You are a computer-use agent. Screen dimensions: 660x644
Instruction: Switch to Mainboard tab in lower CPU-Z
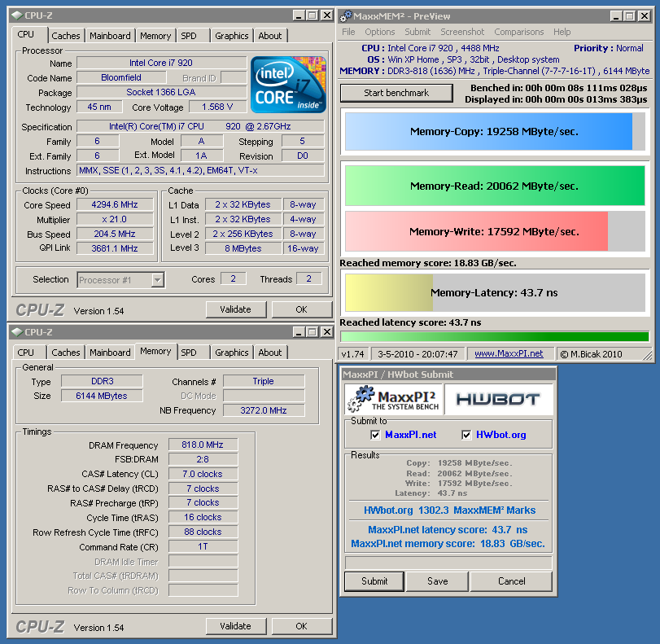point(110,353)
